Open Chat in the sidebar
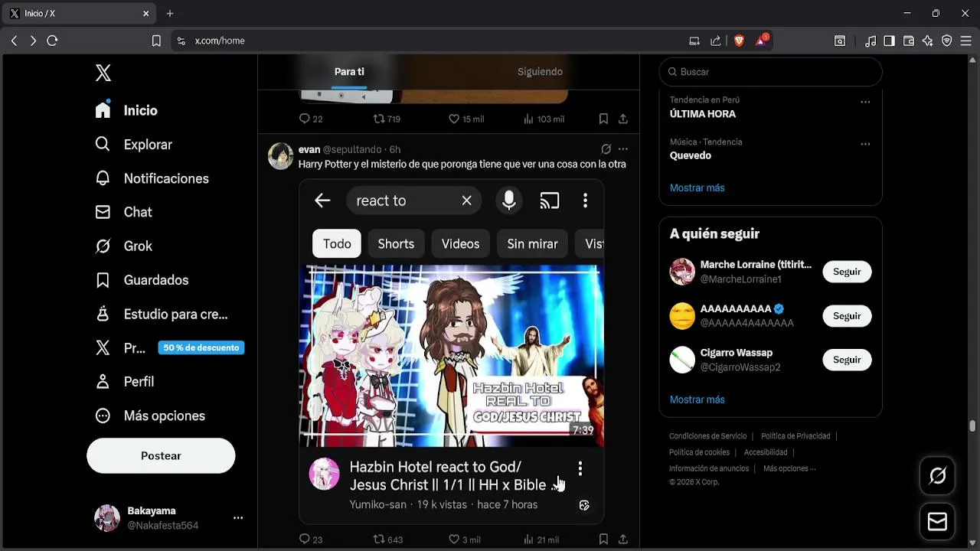This screenshot has width=980, height=551. click(x=123, y=212)
